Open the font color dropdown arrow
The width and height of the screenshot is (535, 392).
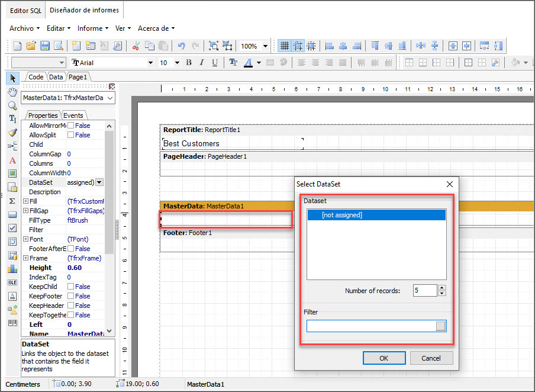259,63
